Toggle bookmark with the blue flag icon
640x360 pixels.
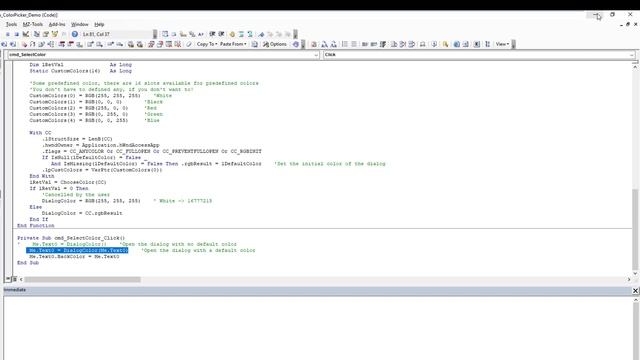coord(261,34)
